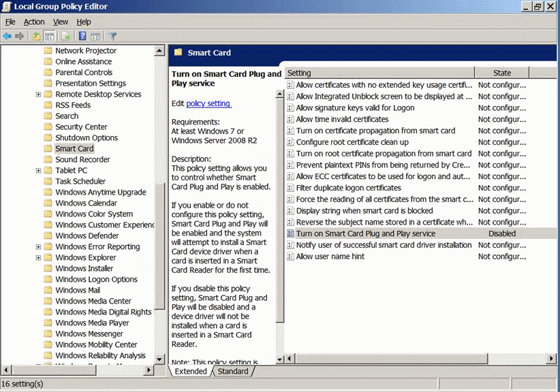
Task: Switch to the Extended tab
Action: coord(191,372)
